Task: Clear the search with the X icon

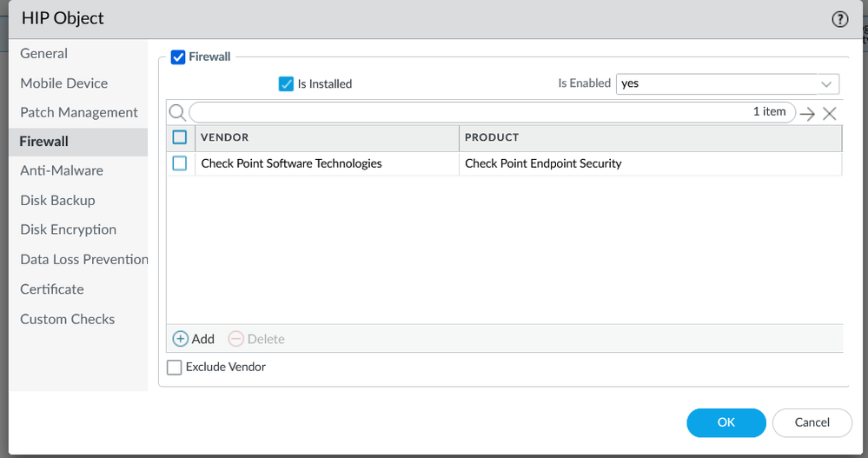Action: click(x=830, y=113)
